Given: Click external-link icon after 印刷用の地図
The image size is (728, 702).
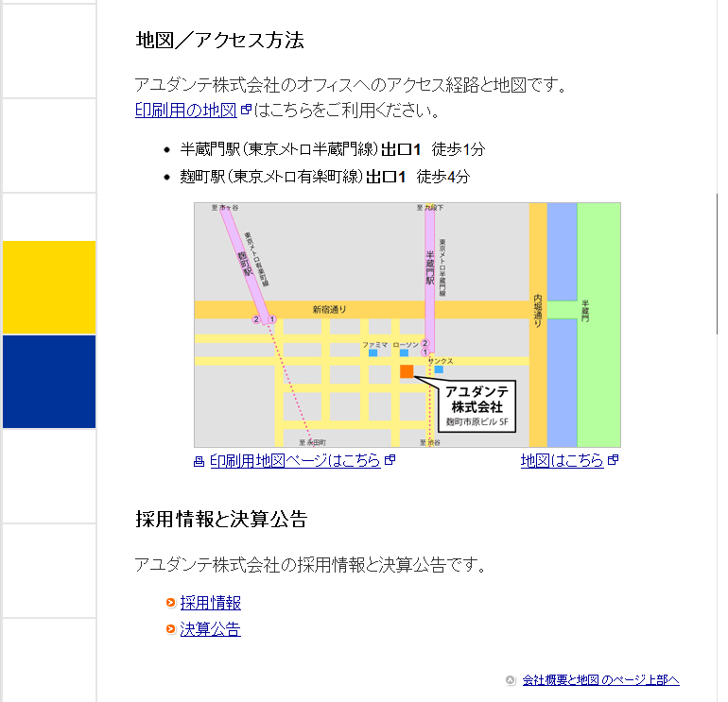Looking at the screenshot, I should 246,110.
